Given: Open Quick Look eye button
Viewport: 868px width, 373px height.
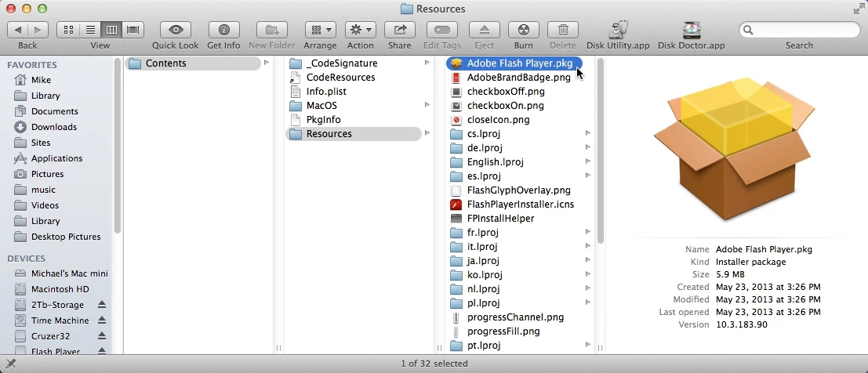Looking at the screenshot, I should point(176,30).
